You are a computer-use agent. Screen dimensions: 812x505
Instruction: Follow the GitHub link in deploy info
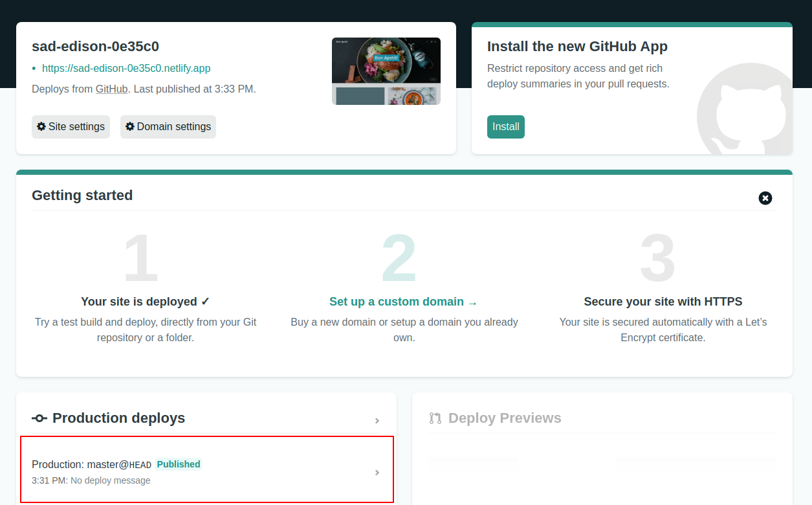(111, 89)
